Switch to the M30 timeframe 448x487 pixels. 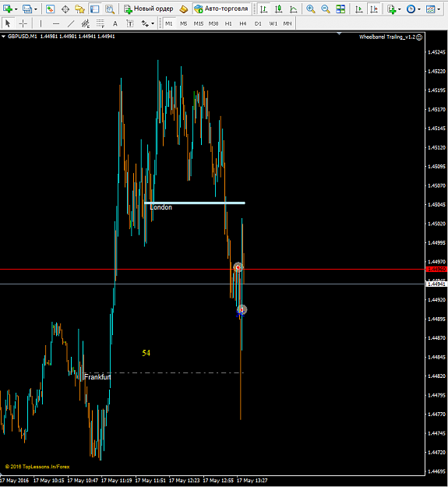(x=213, y=23)
